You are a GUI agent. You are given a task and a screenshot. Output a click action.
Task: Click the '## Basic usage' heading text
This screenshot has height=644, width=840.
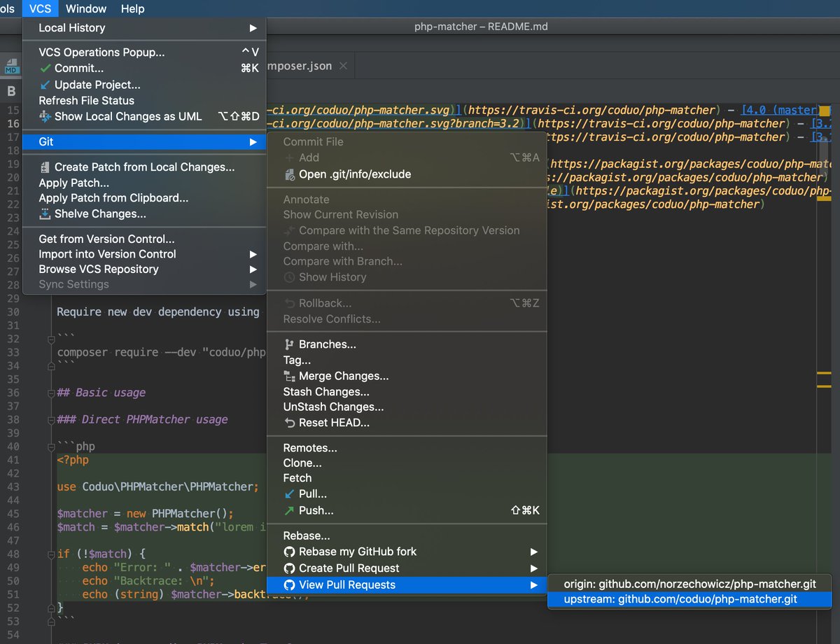(x=101, y=393)
